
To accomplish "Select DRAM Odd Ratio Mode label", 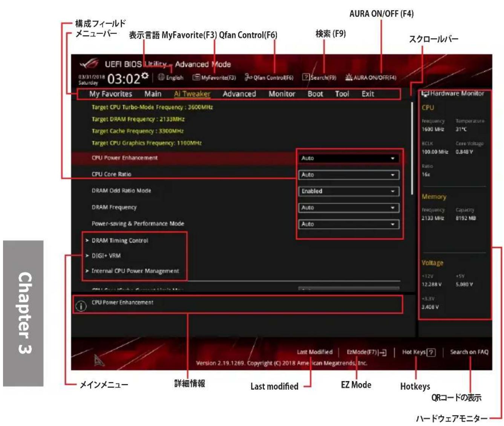I will (x=121, y=191).
